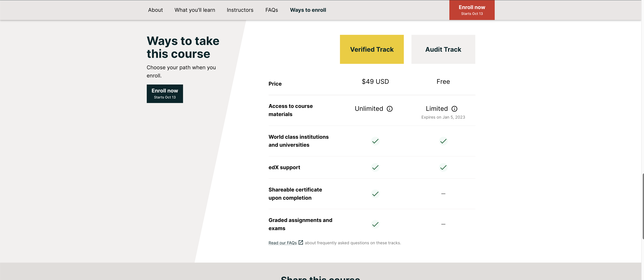The height and width of the screenshot is (280, 644).
Task: Jump to the Instructors tab
Action: (240, 10)
